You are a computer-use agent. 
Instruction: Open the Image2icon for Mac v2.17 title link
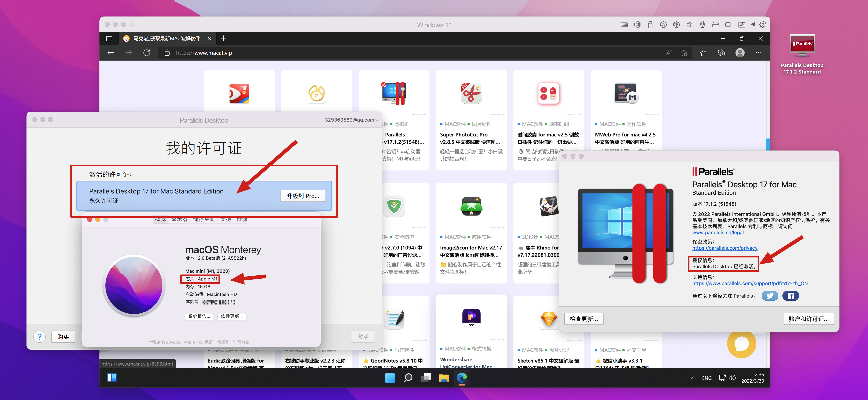coord(471,251)
